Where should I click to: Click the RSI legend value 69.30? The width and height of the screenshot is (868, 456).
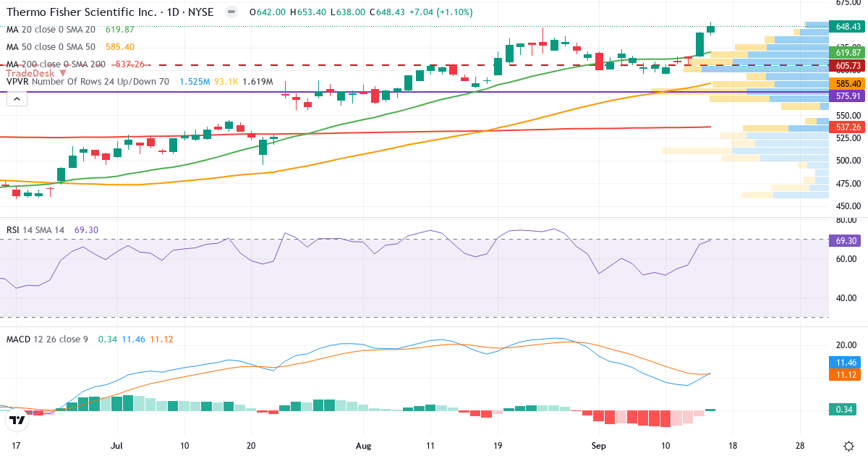tap(86, 230)
